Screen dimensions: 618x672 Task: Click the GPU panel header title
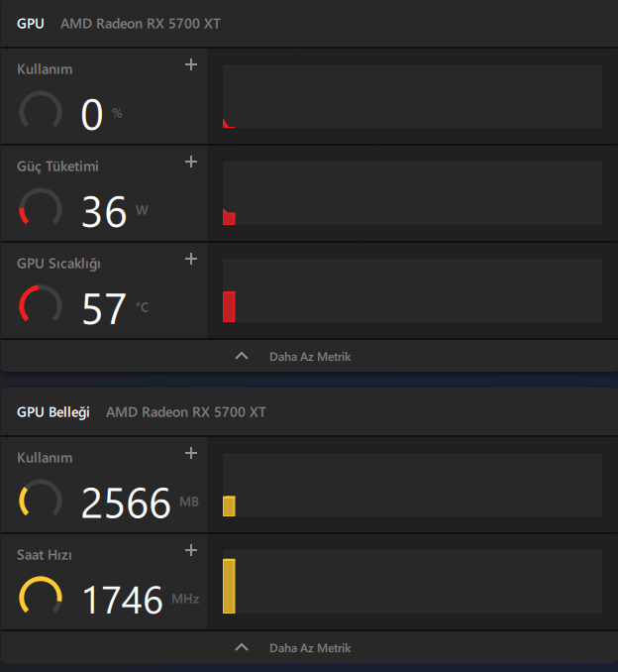[x=31, y=23]
